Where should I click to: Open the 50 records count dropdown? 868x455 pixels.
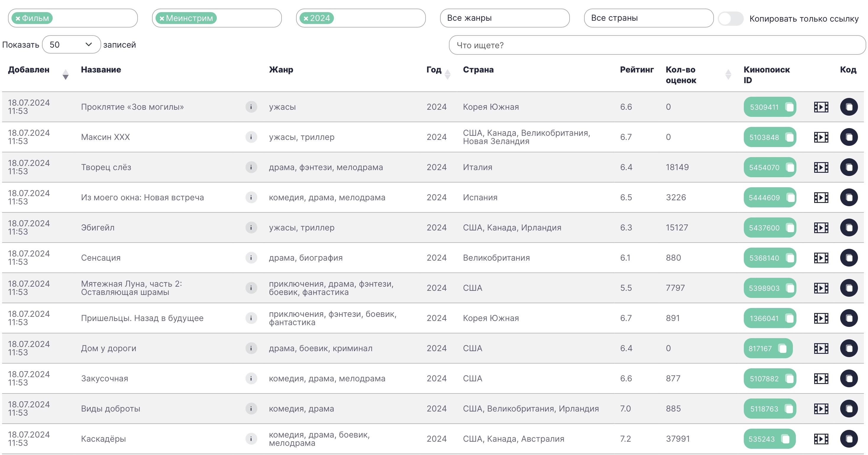[71, 44]
